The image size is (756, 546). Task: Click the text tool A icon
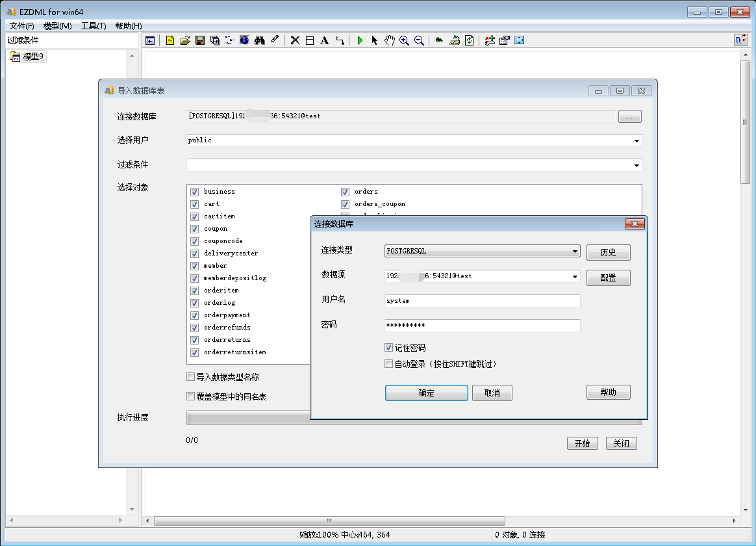tap(324, 40)
